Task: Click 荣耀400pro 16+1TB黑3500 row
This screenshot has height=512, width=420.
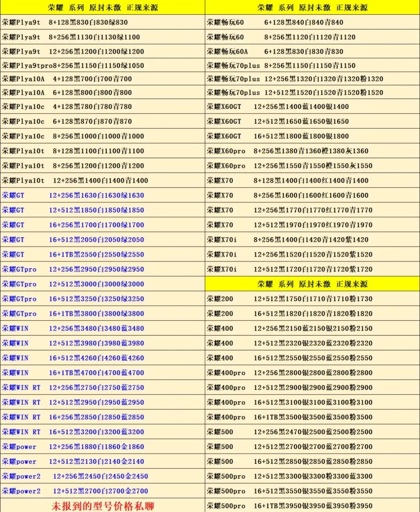Action: [x=312, y=417]
